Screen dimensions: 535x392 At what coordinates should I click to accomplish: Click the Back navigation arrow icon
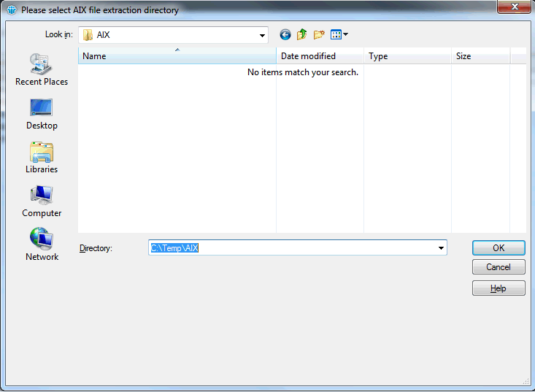coord(285,35)
